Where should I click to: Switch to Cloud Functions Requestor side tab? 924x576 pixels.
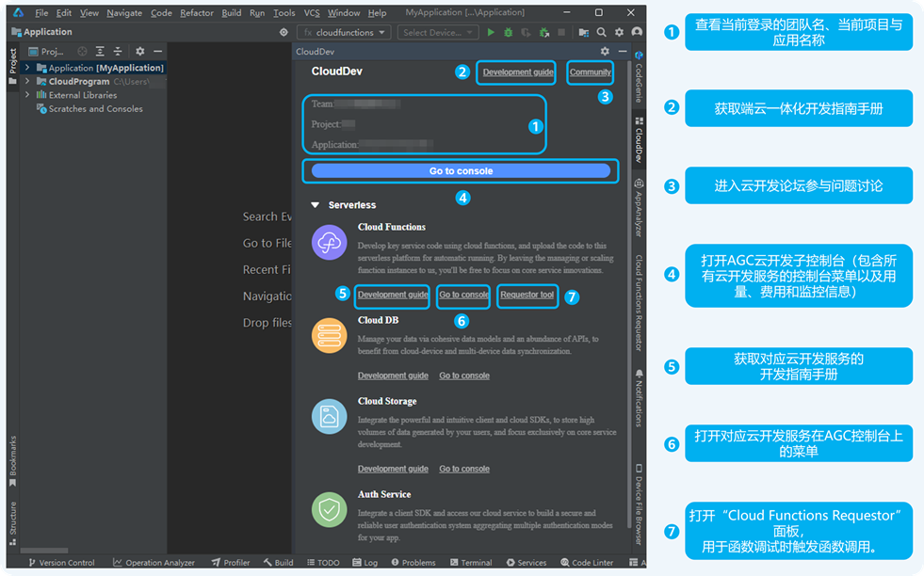click(x=638, y=290)
